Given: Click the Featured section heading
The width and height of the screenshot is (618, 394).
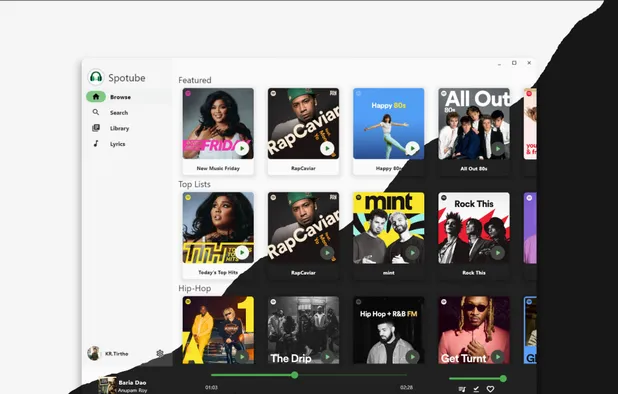Looking at the screenshot, I should tap(195, 80).
